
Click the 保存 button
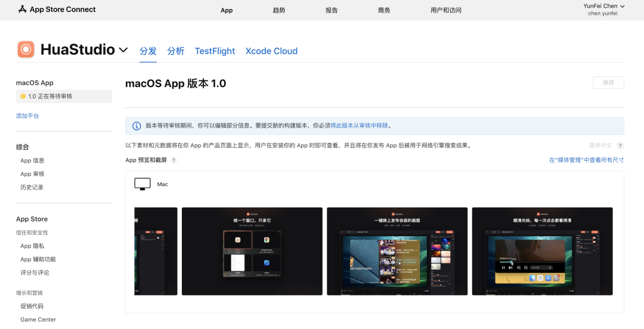pyautogui.click(x=608, y=83)
